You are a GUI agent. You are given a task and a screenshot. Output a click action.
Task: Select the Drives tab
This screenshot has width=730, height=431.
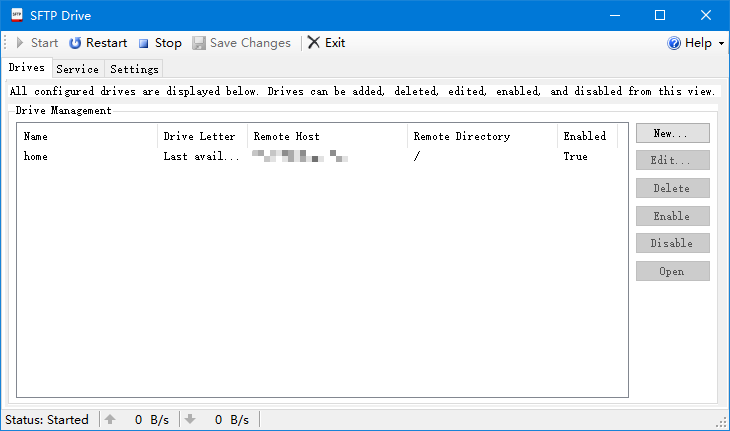point(26,68)
